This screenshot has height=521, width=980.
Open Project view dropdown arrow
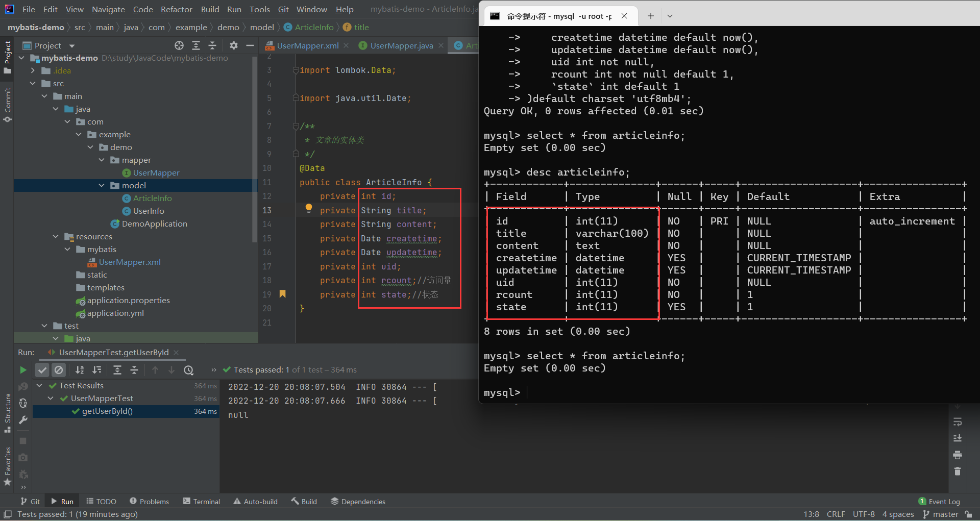coord(72,46)
